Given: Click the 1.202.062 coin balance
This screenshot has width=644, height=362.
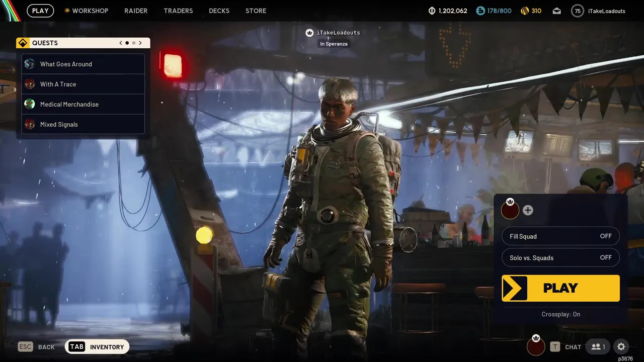Looking at the screenshot, I should point(453,11).
